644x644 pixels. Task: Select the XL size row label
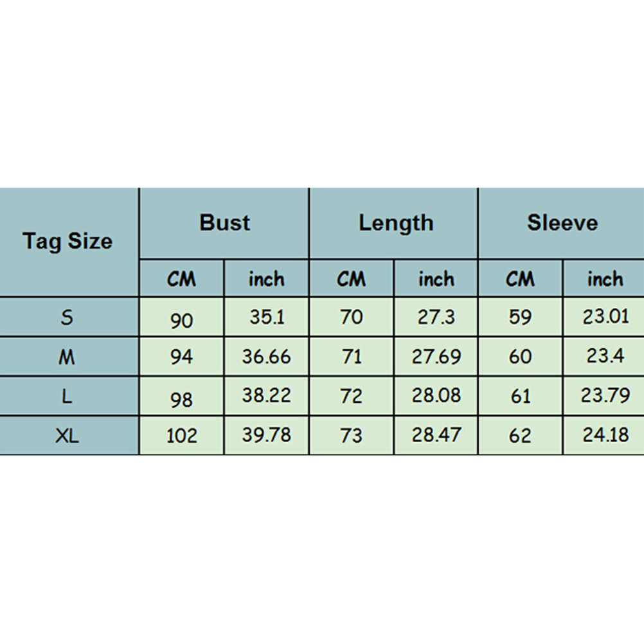[67, 436]
